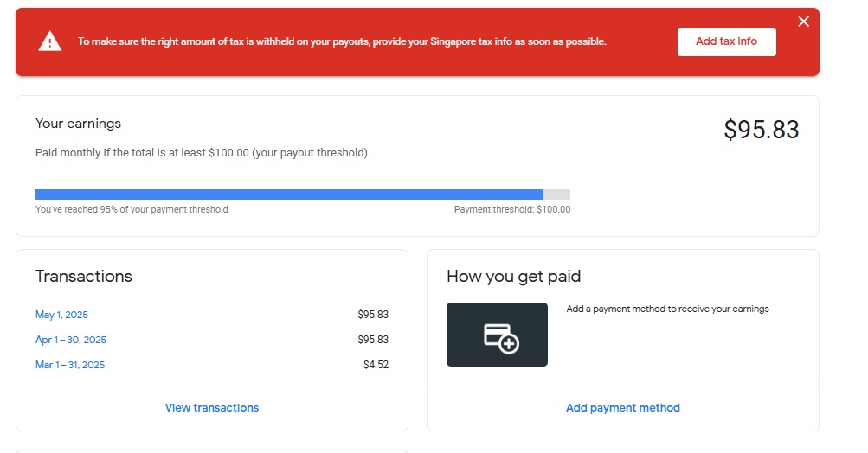Screen dimensions: 868x453
Task: Click the Singapore tax info warning message
Action: pos(342,41)
